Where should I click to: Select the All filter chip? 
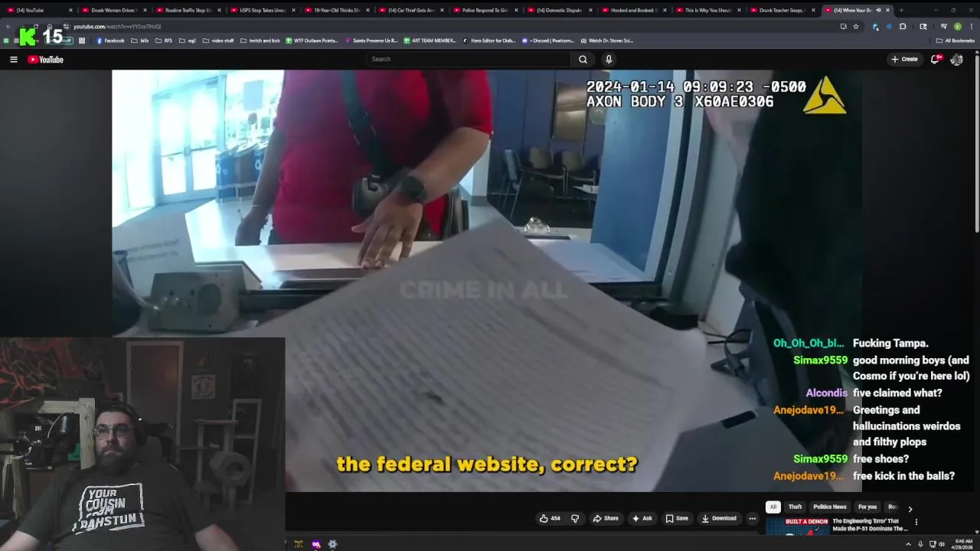tap(773, 507)
